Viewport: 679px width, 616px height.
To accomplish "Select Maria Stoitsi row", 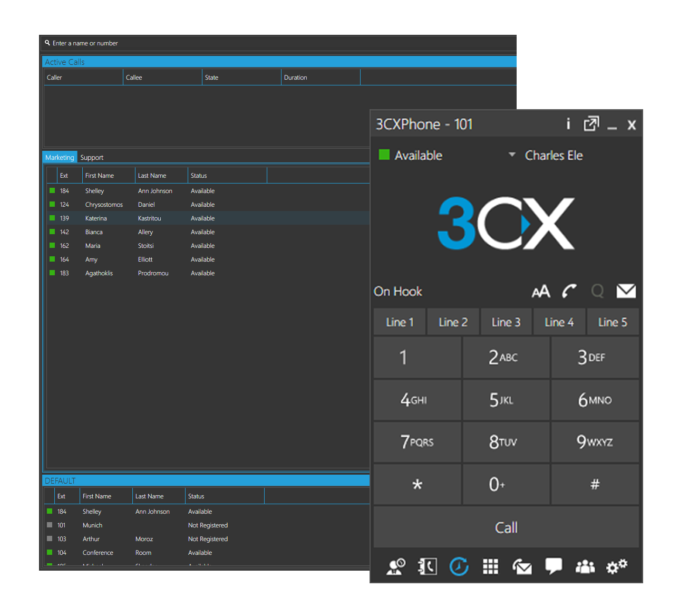I will pyautogui.click(x=208, y=246).
